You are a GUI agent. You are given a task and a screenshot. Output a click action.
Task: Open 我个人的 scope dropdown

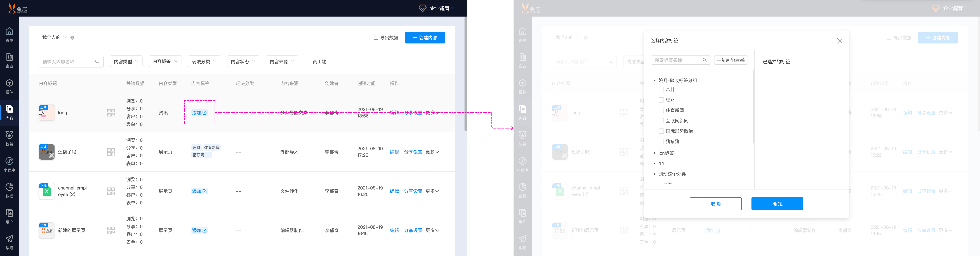(x=54, y=38)
